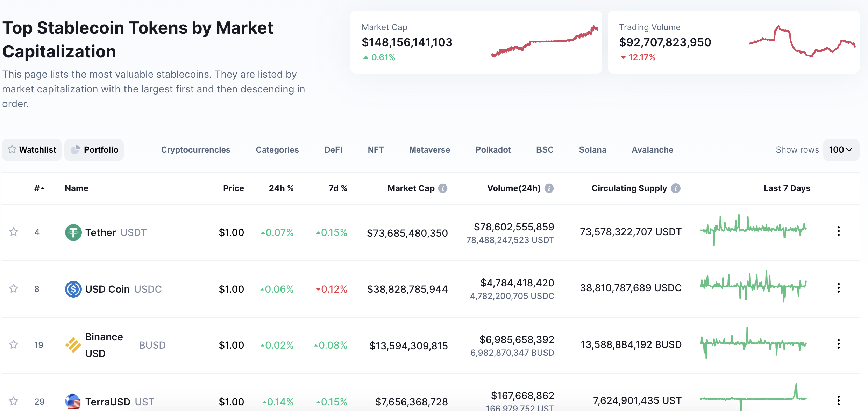Star Tether to add it to watchlist
This screenshot has height=411, width=868.
[x=14, y=232]
